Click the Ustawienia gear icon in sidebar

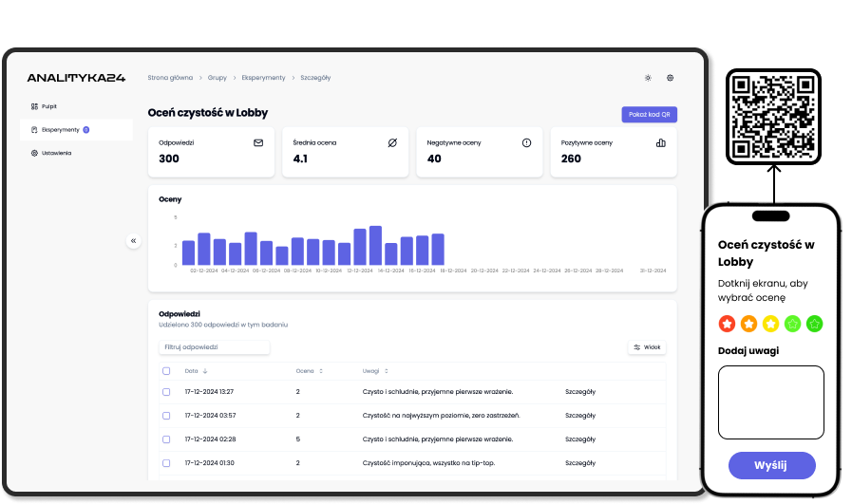coord(34,153)
